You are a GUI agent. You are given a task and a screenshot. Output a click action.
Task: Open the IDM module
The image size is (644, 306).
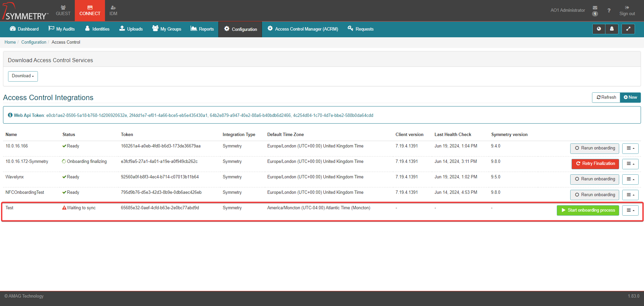(113, 11)
